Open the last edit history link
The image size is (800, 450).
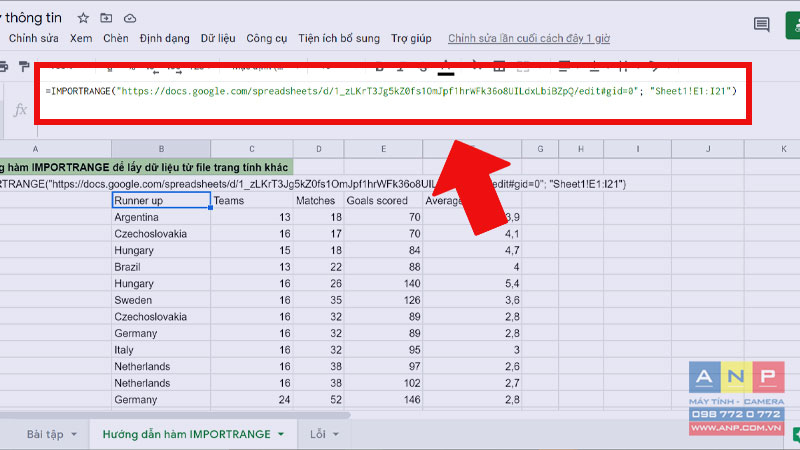click(529, 38)
